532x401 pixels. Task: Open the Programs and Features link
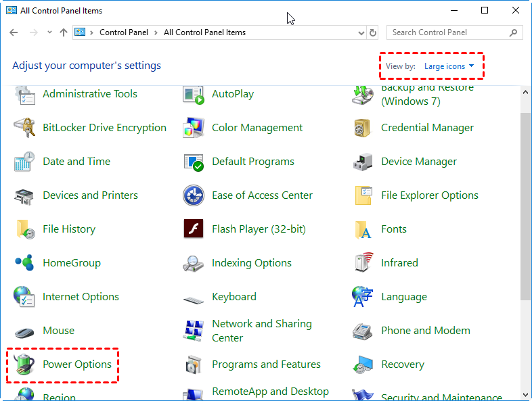tap(267, 364)
